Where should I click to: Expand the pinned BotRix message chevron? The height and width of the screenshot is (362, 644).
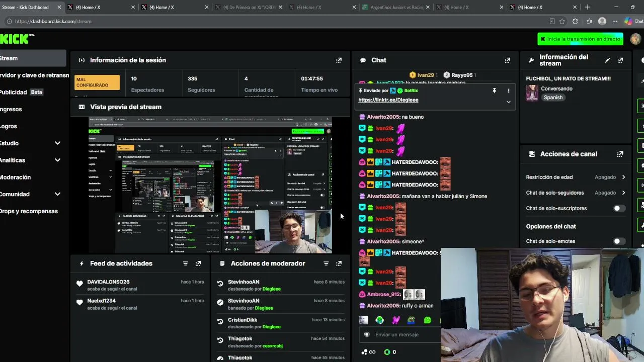508,102
